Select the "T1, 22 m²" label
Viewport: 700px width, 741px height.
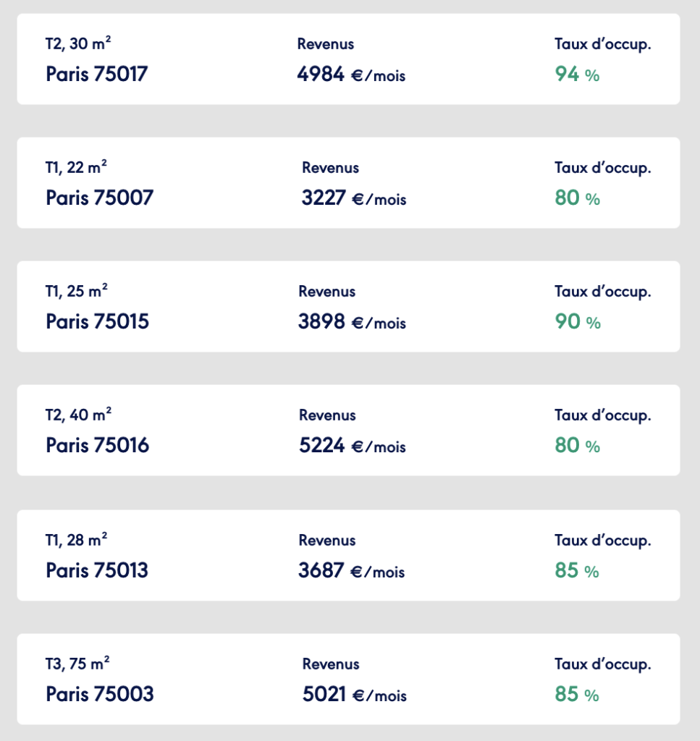(x=76, y=167)
